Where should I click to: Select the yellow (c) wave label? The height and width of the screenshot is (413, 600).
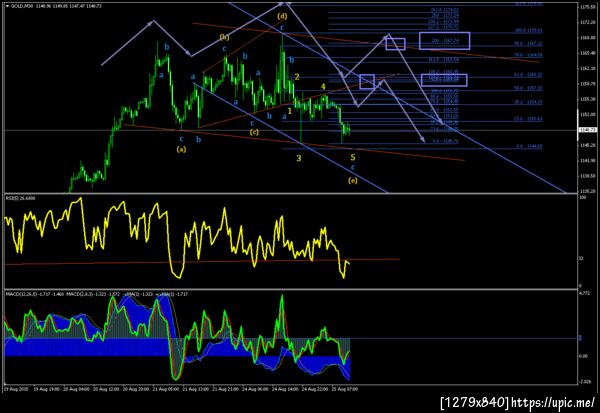(x=254, y=132)
